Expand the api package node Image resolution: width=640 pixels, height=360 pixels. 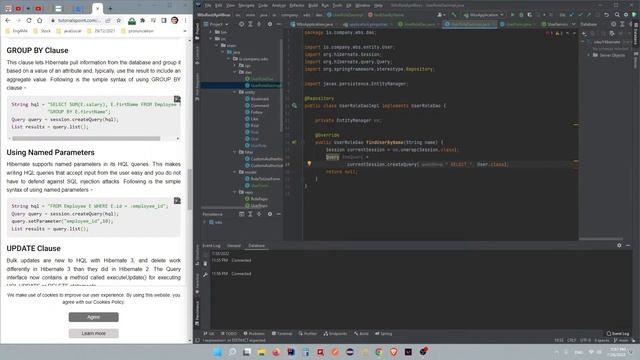point(235,65)
